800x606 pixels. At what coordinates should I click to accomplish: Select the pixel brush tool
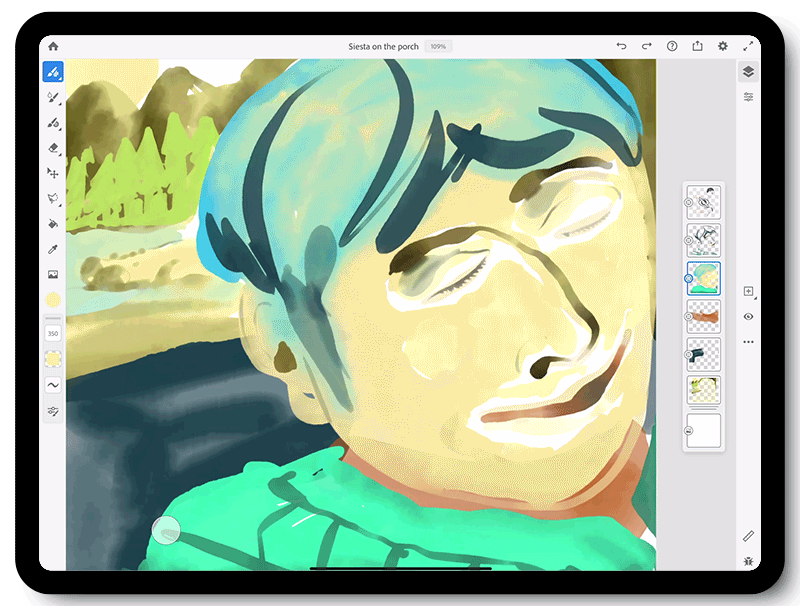pyautogui.click(x=53, y=72)
